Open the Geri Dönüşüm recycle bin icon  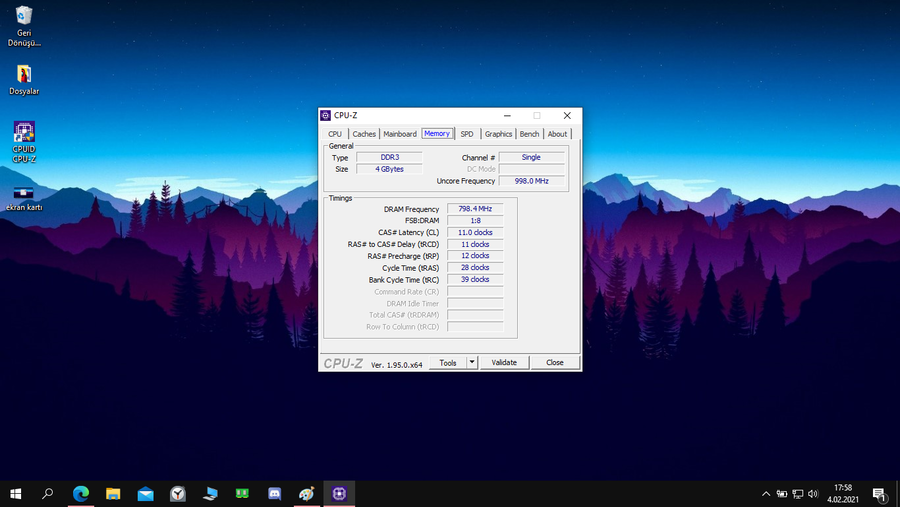coord(24,26)
